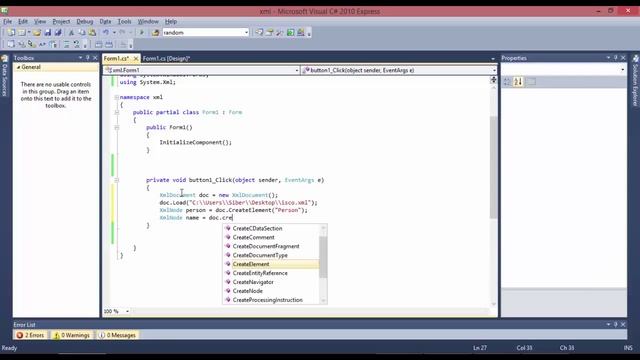This screenshot has height=360, width=640.
Task: Click the Undo arrow icon
Action: (106, 33)
